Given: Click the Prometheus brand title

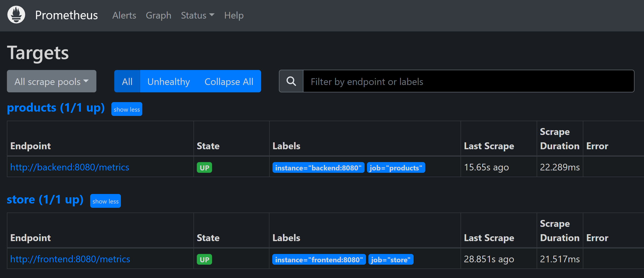Looking at the screenshot, I should (x=66, y=15).
